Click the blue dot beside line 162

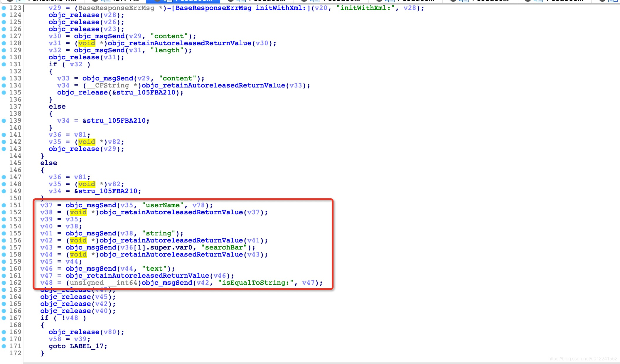tap(4, 283)
